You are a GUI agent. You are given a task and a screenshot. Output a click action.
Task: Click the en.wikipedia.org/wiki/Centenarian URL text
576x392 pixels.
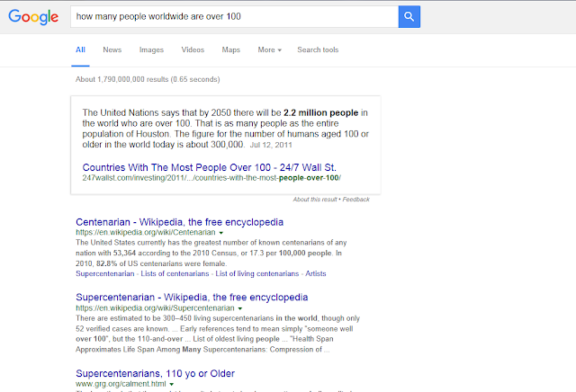tap(146, 232)
